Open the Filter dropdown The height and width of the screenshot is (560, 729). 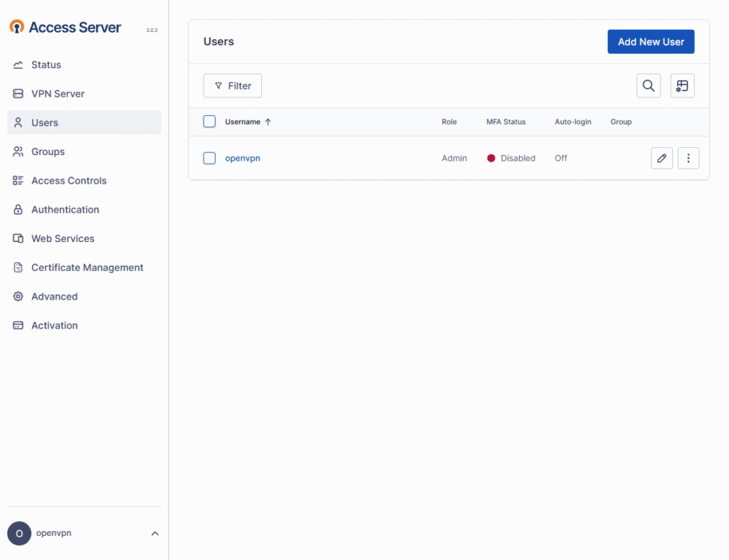pyautogui.click(x=233, y=86)
